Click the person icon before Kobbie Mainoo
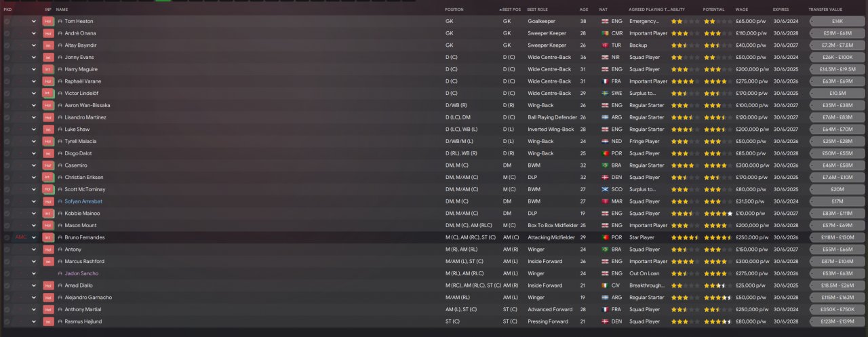Screen dimensions: 868x337 (x=60, y=214)
